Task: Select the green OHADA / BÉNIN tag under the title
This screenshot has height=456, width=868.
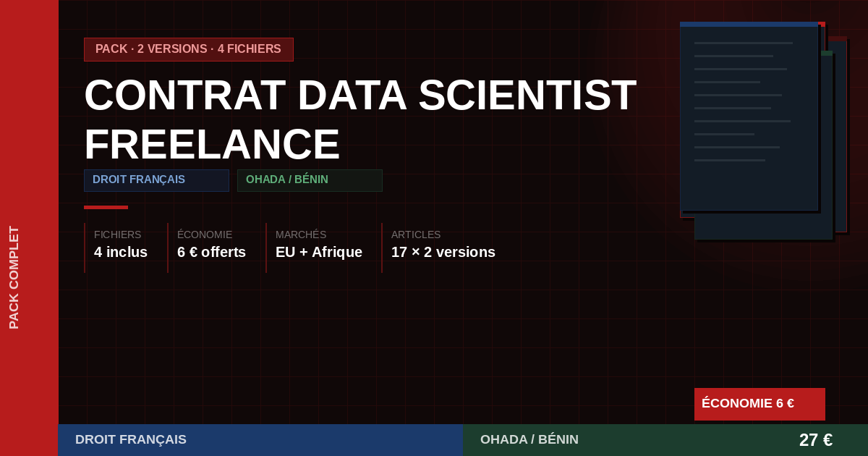Action: (x=310, y=180)
